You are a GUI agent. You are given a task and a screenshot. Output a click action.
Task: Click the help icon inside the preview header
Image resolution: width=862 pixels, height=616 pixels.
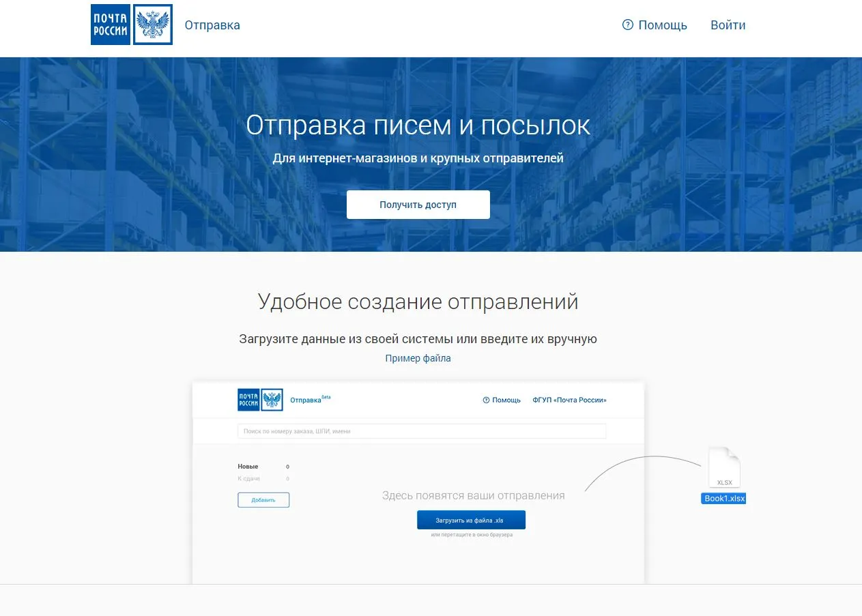[x=486, y=400]
